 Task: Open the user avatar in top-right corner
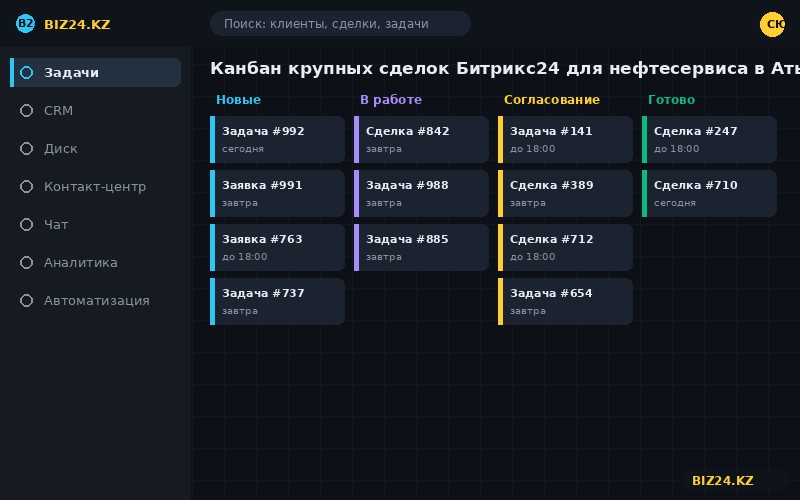(x=772, y=24)
